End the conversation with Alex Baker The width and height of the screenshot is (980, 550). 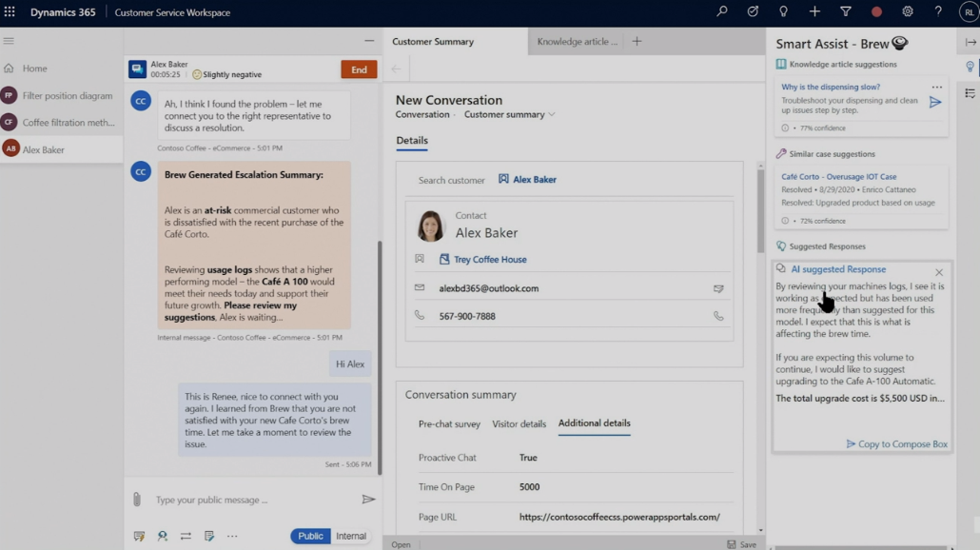tap(359, 69)
